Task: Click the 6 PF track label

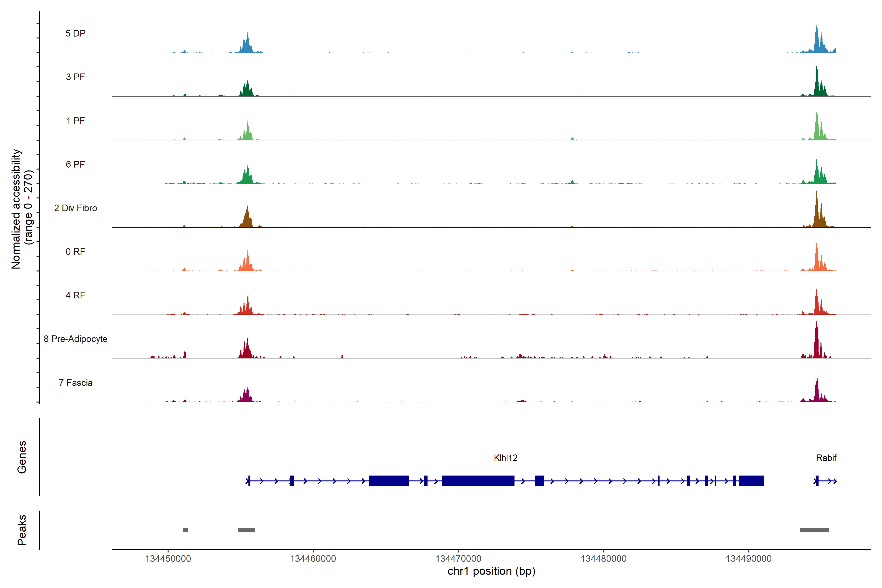Action: point(75,164)
